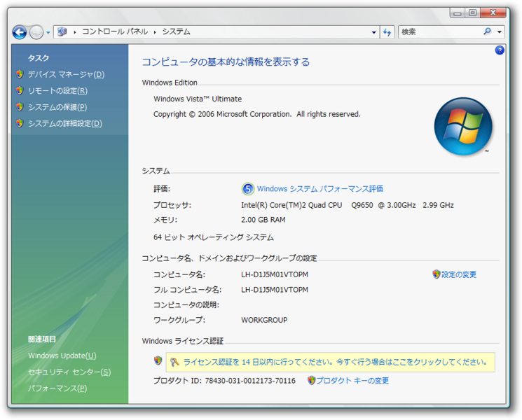The image size is (522, 420).
Task: Click the shield icon beside システムの保護
Action: 20,106
